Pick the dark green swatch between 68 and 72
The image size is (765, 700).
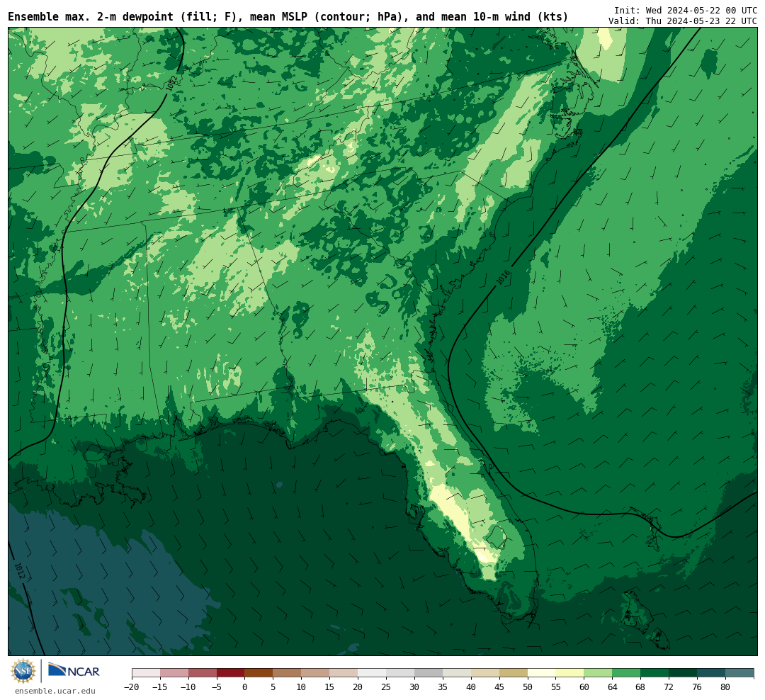click(655, 673)
